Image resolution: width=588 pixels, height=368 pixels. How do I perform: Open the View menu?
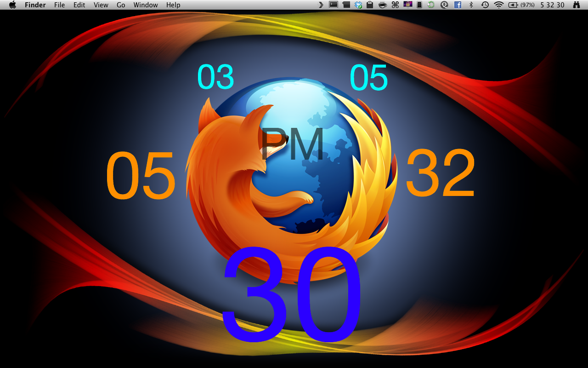(101, 5)
